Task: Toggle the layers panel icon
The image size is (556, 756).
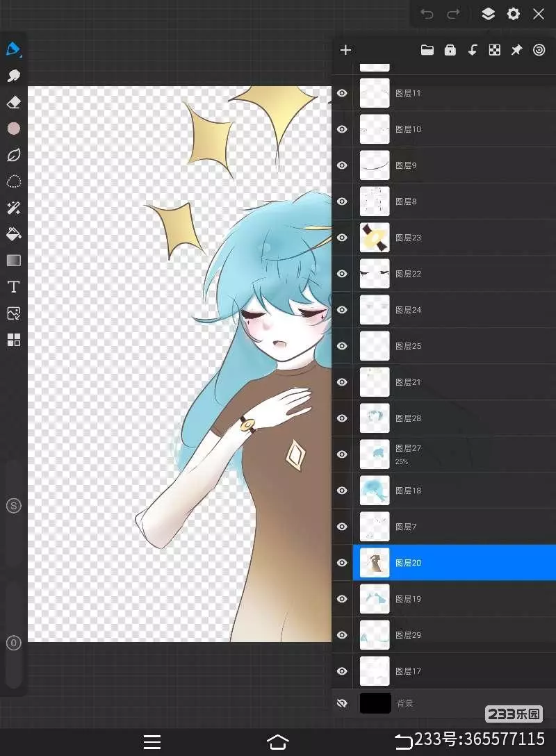Action: click(x=488, y=13)
